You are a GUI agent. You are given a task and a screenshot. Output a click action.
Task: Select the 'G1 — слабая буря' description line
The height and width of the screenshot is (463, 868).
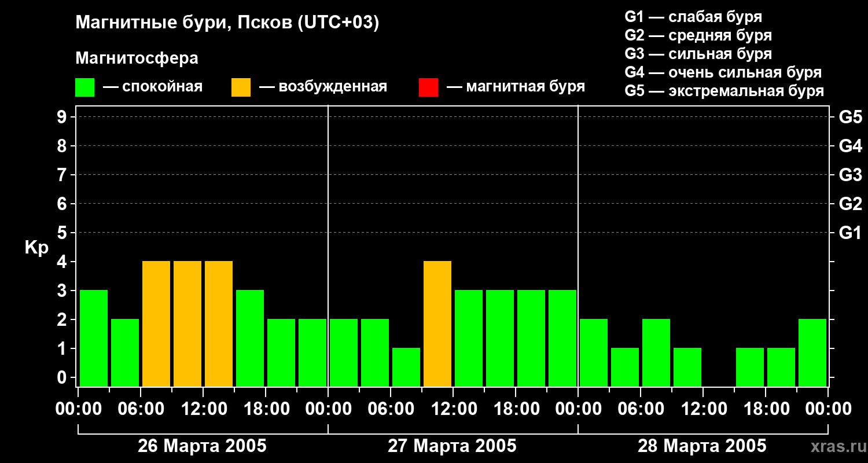point(693,17)
